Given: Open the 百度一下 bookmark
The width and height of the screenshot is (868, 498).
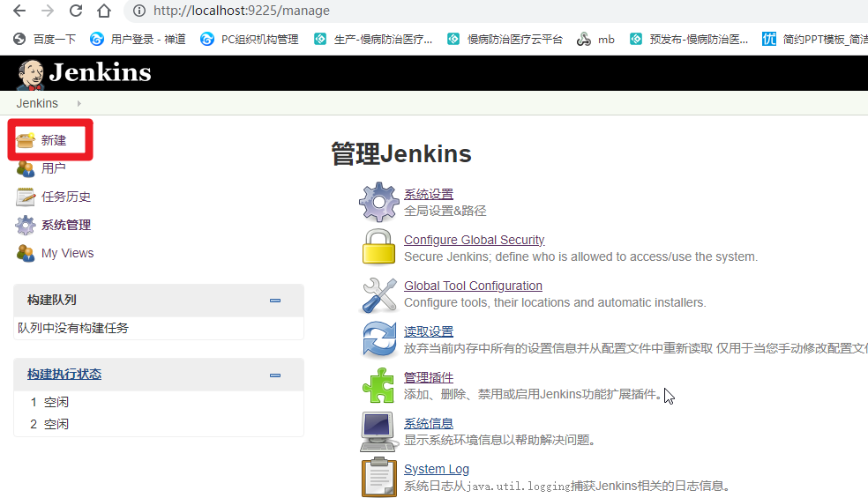Looking at the screenshot, I should 45,40.
